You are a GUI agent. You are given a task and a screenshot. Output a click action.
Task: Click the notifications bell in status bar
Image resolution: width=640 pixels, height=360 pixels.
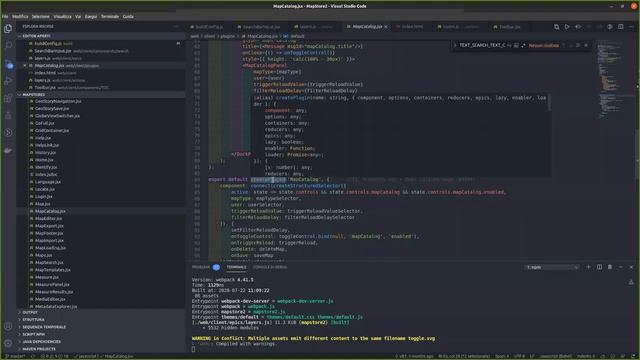point(633,356)
